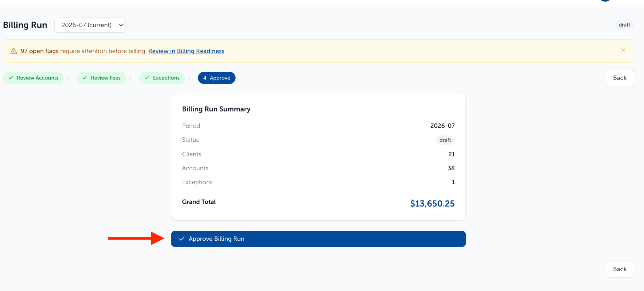The height and width of the screenshot is (291, 644).
Task: Open Review in Billing Readiness link
Action: (x=186, y=51)
